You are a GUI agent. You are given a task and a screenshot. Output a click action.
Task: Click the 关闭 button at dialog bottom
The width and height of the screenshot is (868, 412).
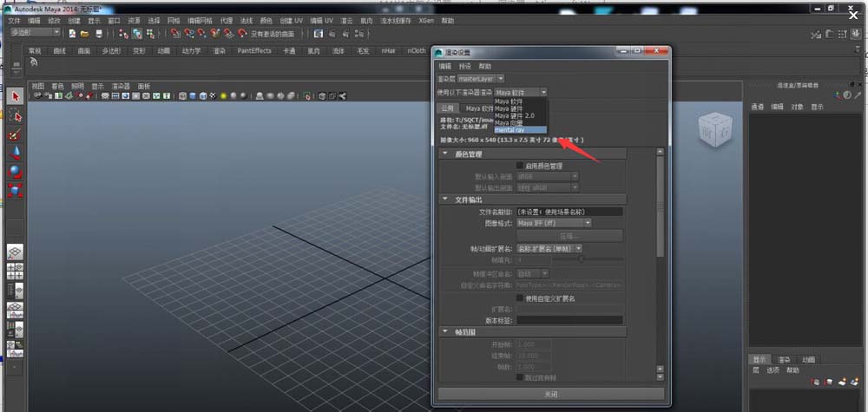pos(551,394)
